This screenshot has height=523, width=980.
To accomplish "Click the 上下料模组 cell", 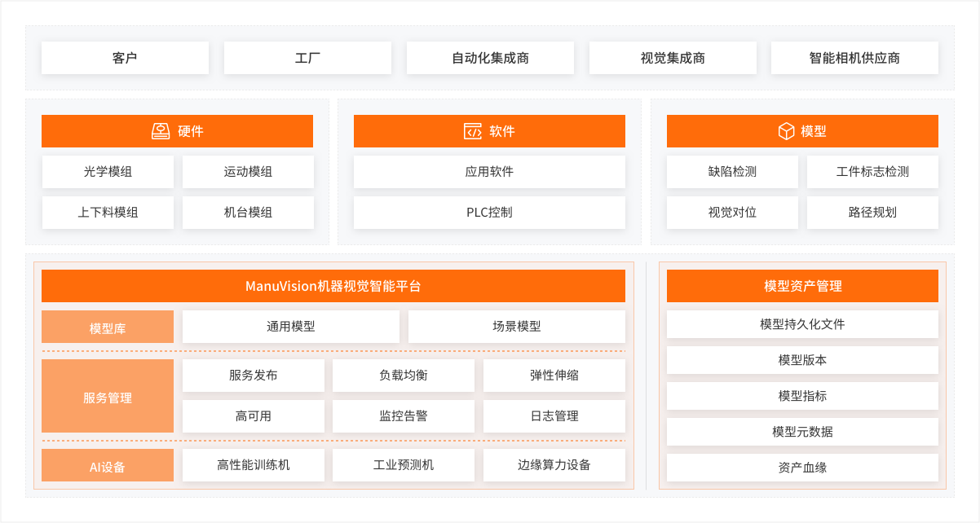I will click(108, 213).
